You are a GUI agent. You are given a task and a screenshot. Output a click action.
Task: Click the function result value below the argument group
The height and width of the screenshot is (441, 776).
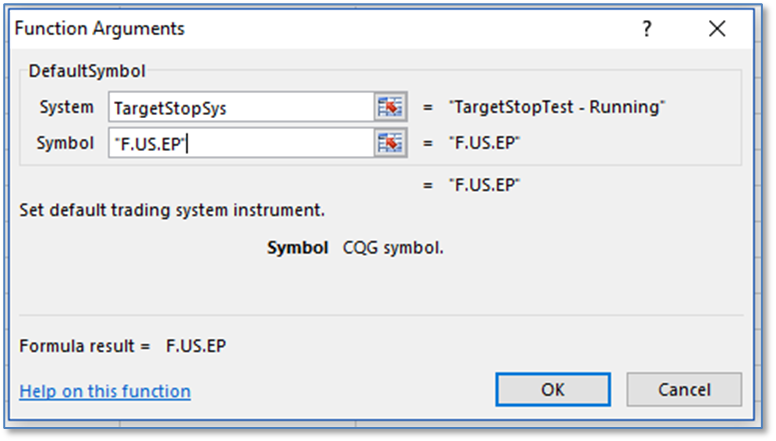click(x=486, y=184)
